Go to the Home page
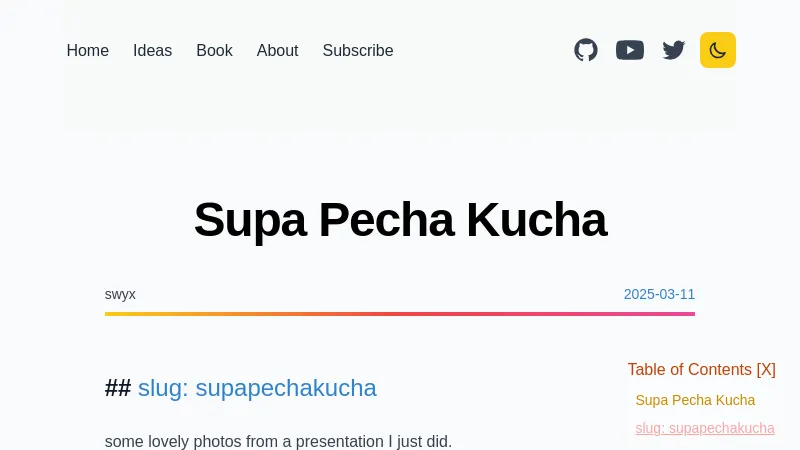This screenshot has height=450, width=800. pyautogui.click(x=87, y=50)
